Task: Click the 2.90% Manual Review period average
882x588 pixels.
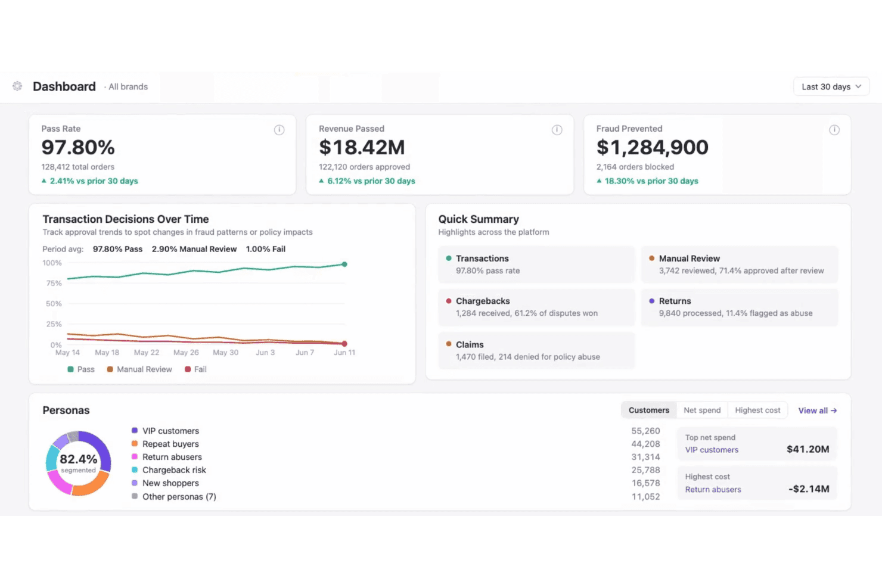Action: [194, 249]
